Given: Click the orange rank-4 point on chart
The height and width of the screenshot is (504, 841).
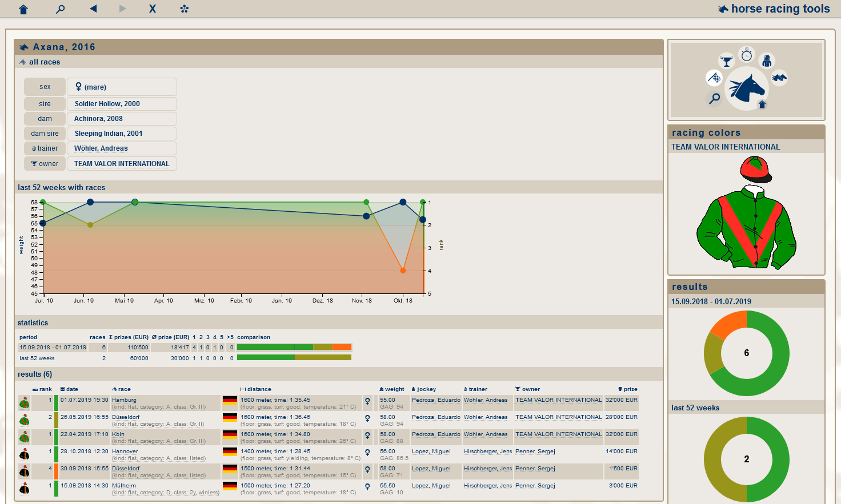Looking at the screenshot, I should (403, 271).
